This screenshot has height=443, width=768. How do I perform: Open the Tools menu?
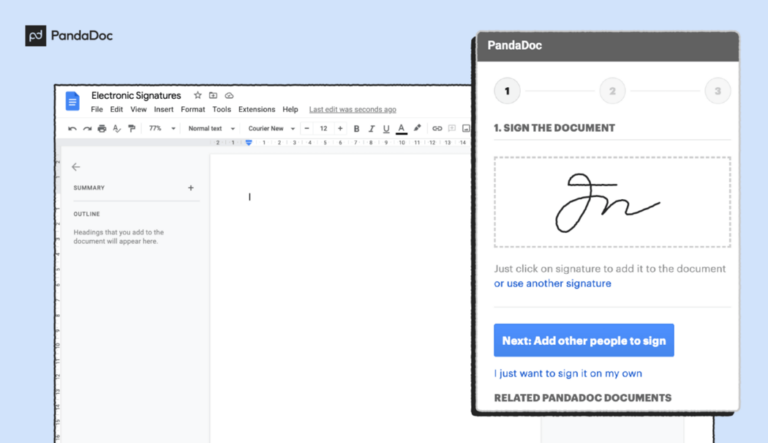coord(221,109)
